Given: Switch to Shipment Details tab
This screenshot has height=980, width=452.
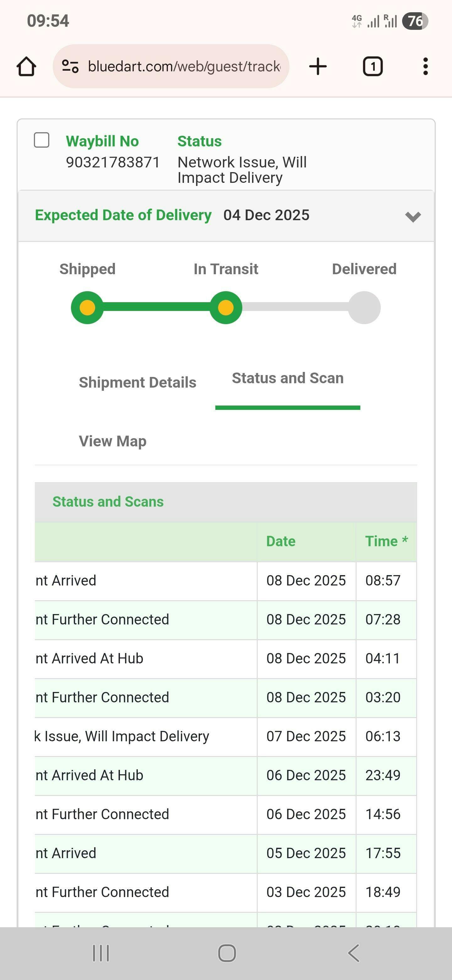Looking at the screenshot, I should (137, 382).
